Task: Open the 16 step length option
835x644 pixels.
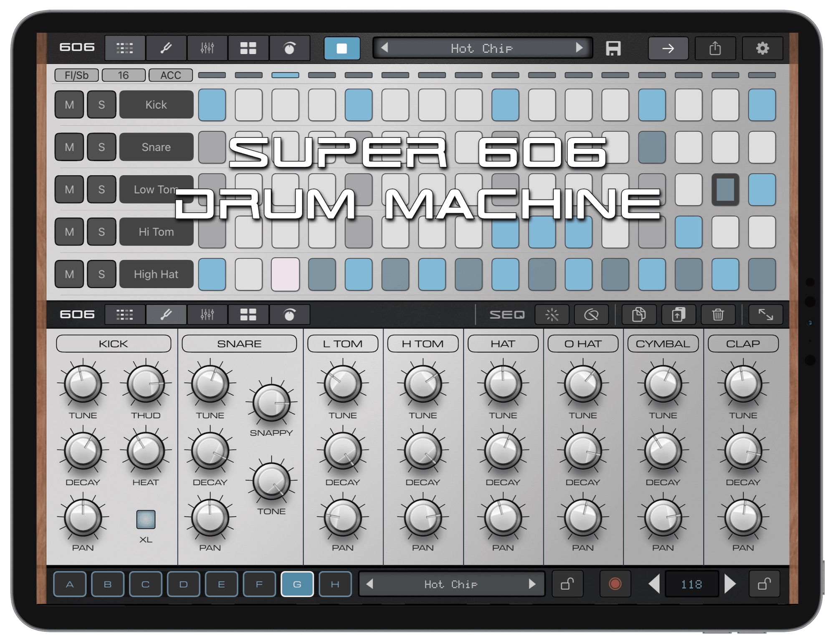Action: [x=124, y=75]
